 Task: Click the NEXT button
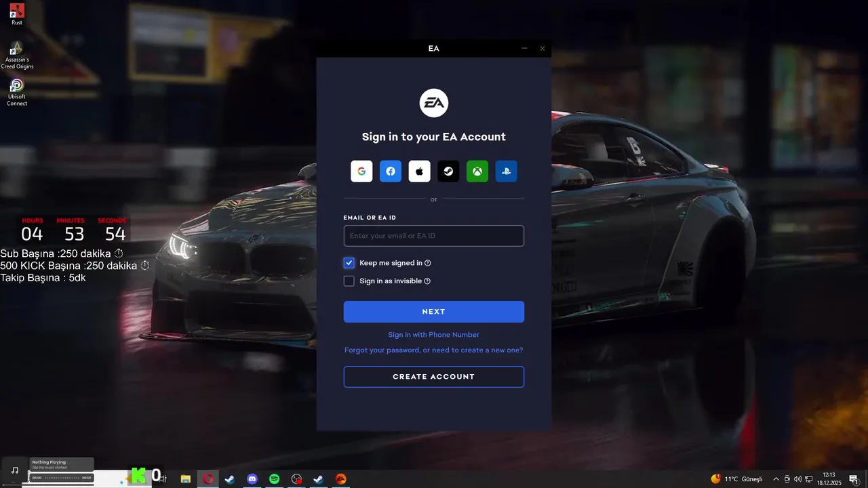point(434,312)
